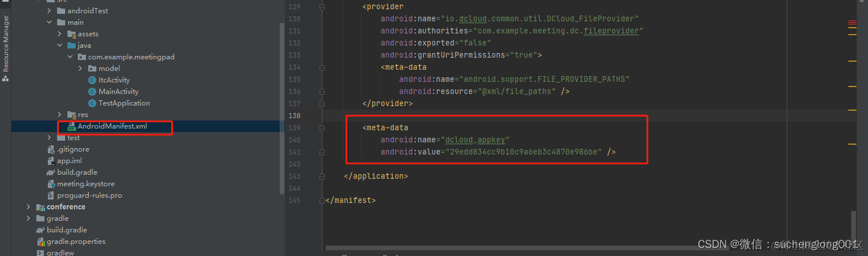The width and height of the screenshot is (868, 256).
Task: Click the res folder icon
Action: (x=72, y=115)
